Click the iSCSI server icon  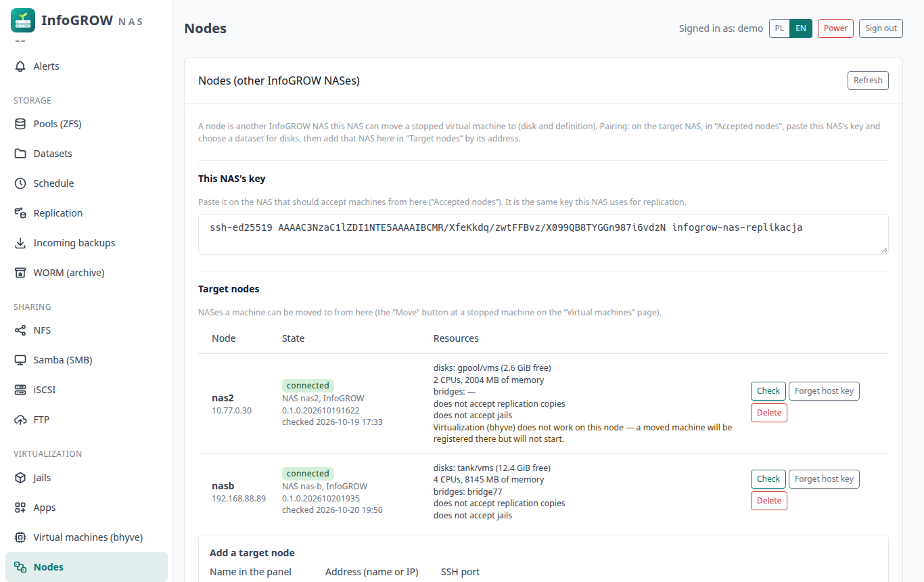point(20,390)
